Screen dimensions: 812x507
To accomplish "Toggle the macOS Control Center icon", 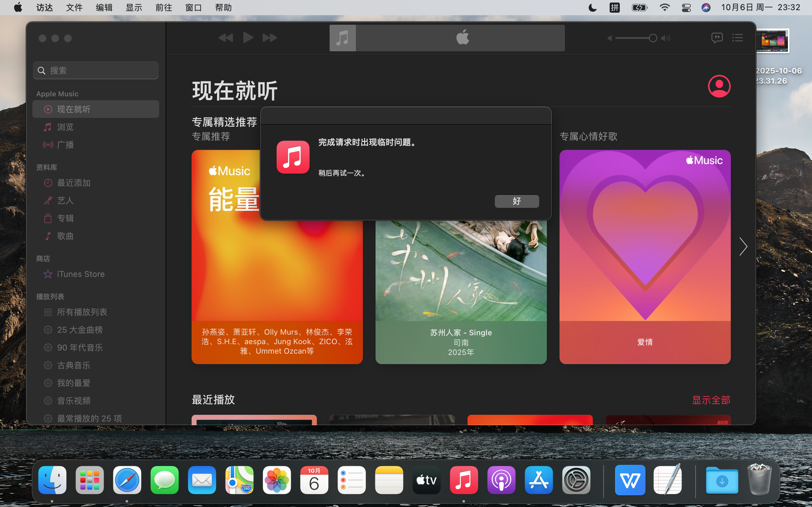I will [x=686, y=7].
